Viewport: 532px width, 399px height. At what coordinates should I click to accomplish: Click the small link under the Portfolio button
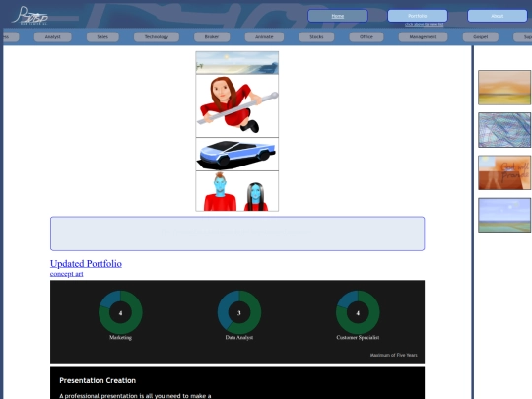pos(424,25)
